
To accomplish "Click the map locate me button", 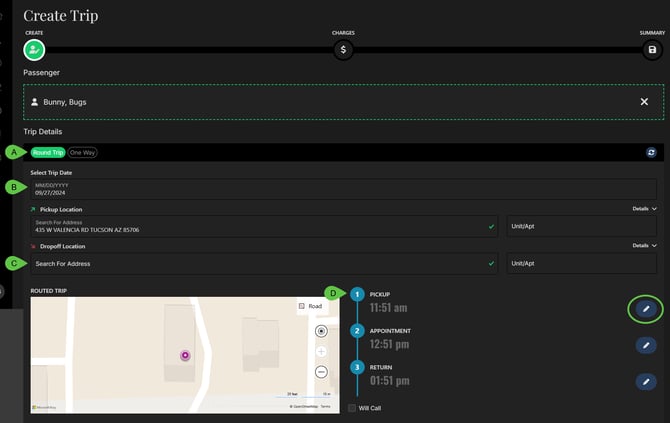I will [321, 331].
